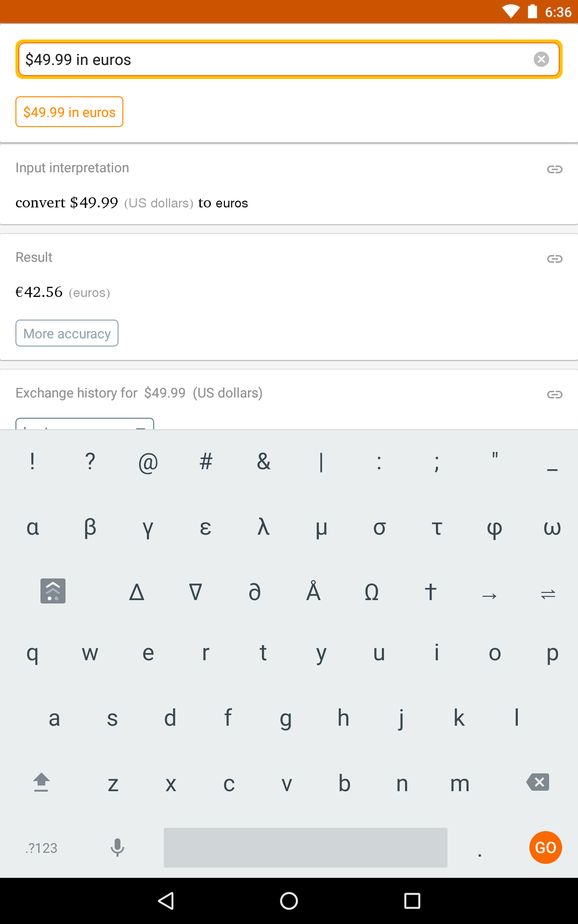
Task: Tap the arrow symbol key on the keyboard
Action: pos(490,594)
